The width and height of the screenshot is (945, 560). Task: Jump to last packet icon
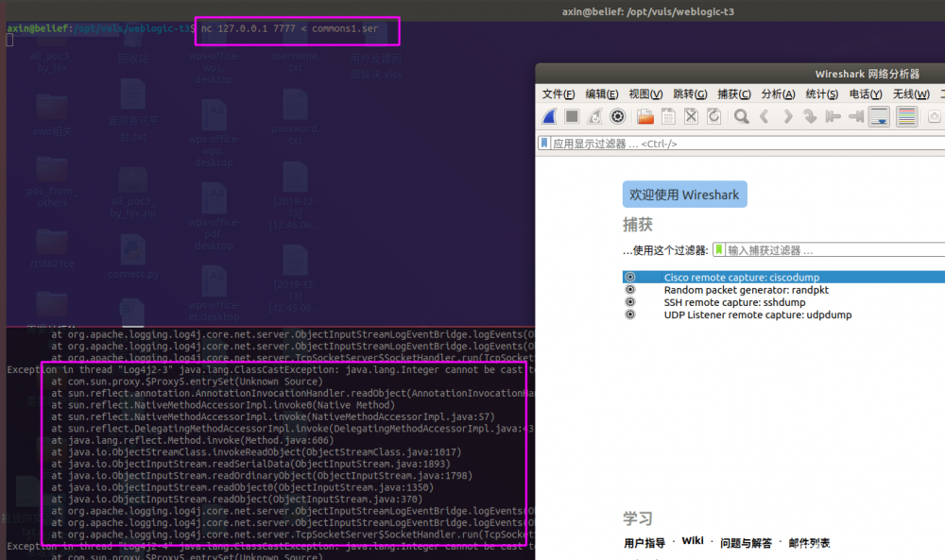(856, 116)
